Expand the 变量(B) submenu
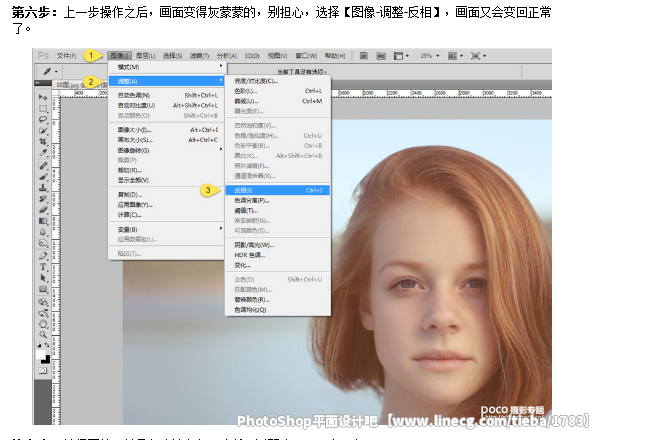Viewport: 645px width, 440px height. coord(166,229)
